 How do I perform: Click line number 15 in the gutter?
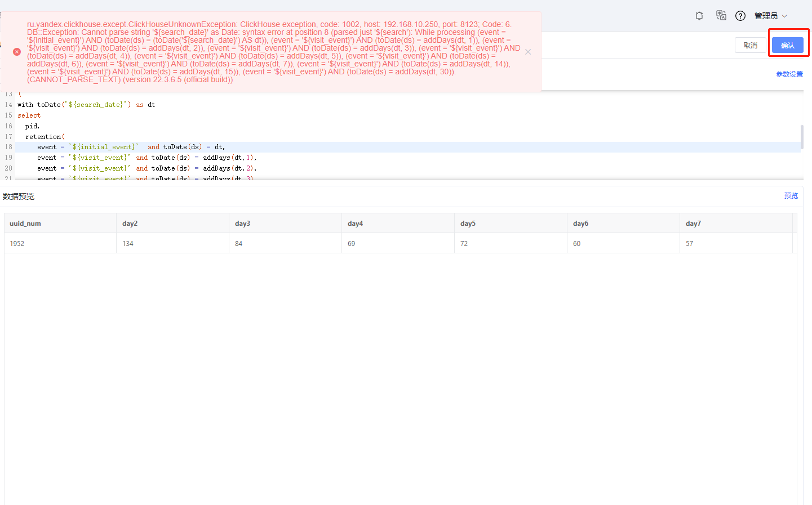coord(8,115)
